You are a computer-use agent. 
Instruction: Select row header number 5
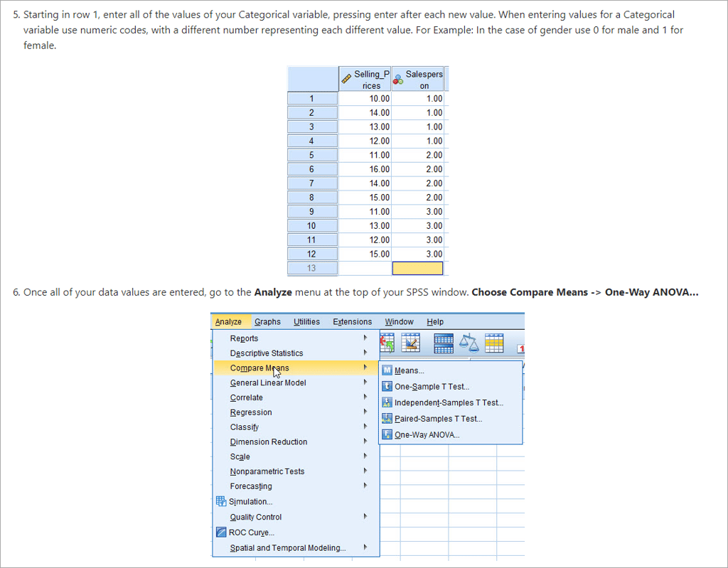coord(312,155)
